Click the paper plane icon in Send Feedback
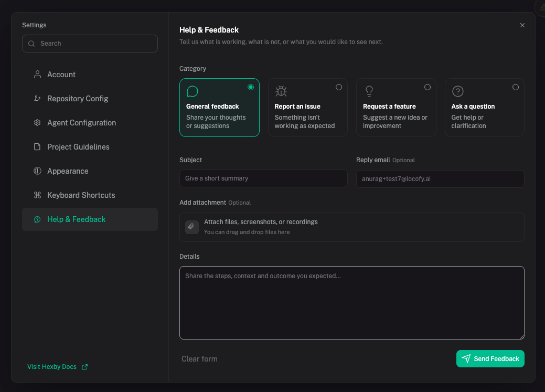Viewport: 545px width, 392px height. (x=466, y=358)
